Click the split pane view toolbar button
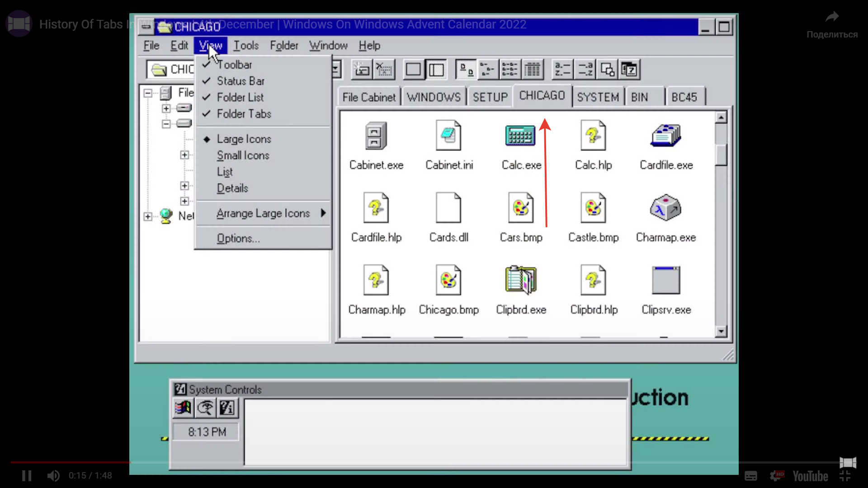Viewport: 868px width, 488px height. pos(436,70)
